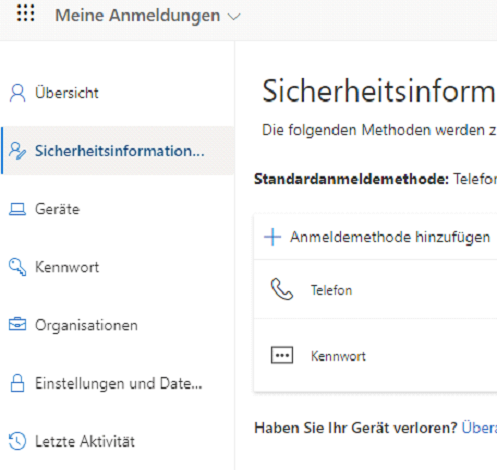The height and width of the screenshot is (470, 497).
Task: Expand the Meine Anmeldungen dropdown chevron
Action: (x=234, y=16)
